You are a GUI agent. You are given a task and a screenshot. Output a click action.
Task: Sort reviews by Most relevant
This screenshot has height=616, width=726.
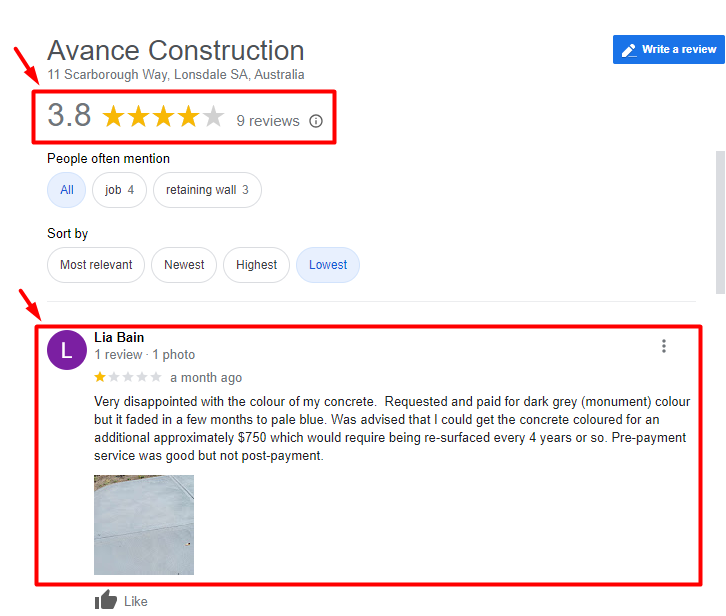pyautogui.click(x=96, y=265)
